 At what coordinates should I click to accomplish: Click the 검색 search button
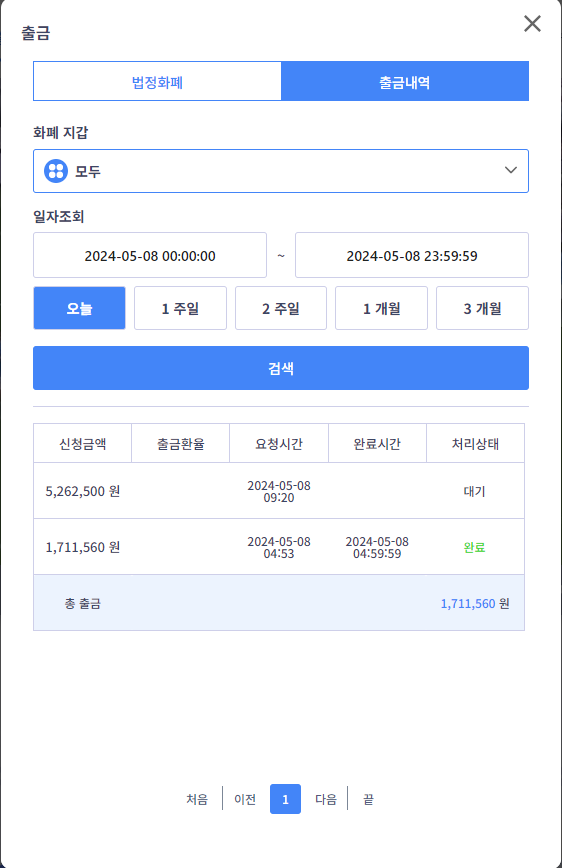281,368
